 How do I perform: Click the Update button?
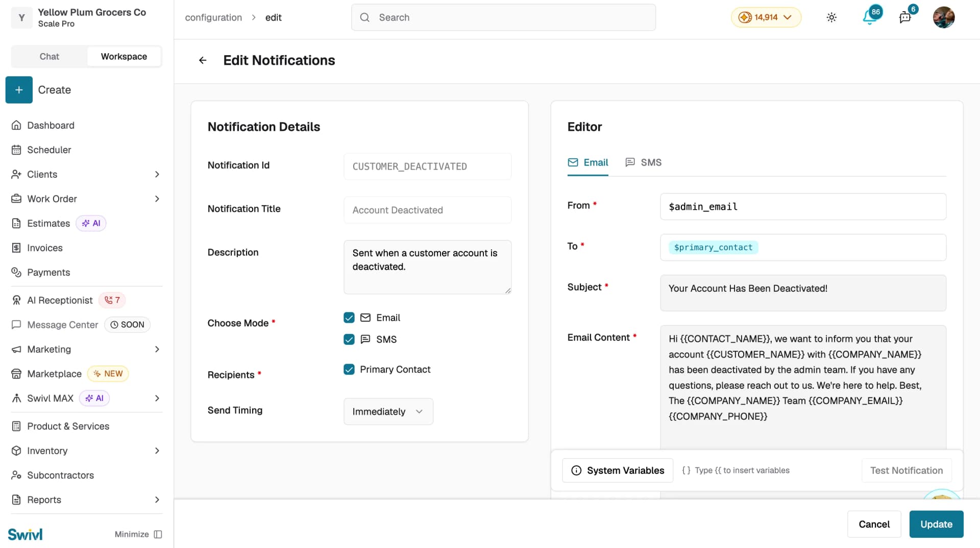936,524
